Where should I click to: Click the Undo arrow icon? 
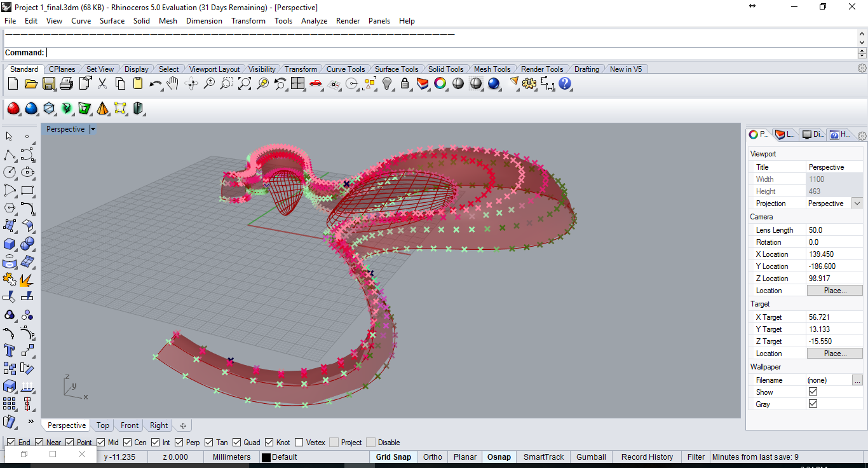coord(155,84)
